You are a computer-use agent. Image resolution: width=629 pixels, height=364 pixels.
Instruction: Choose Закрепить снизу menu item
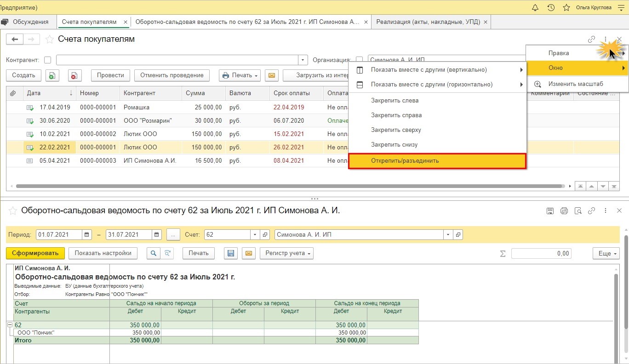coord(437,145)
